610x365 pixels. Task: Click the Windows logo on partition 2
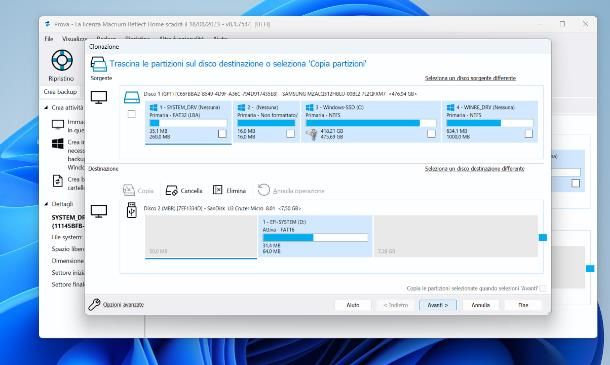[x=241, y=107]
